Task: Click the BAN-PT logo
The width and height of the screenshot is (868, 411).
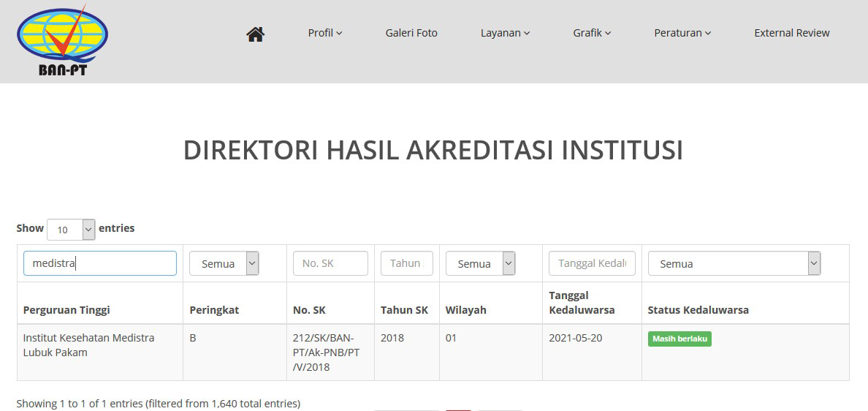Action: click(63, 40)
